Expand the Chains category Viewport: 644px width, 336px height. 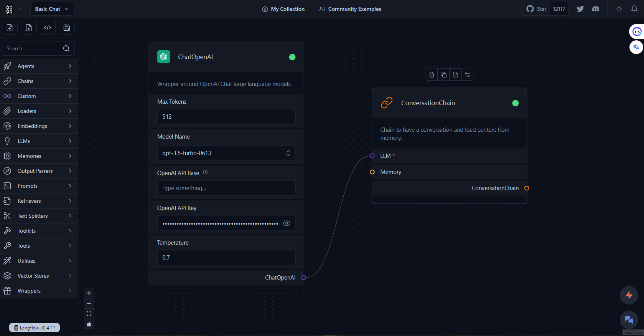[39, 81]
